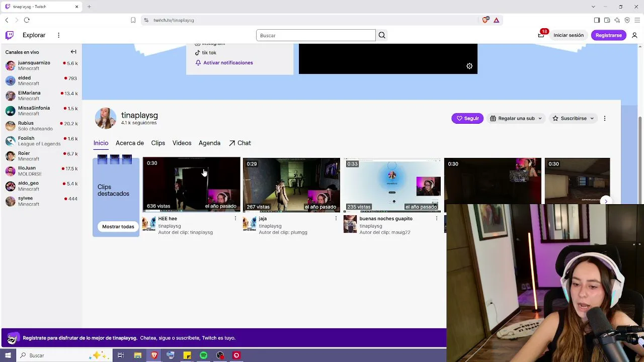The height and width of the screenshot is (362, 644).
Task: Open Rubius channel in sidebar
Action: point(41,126)
